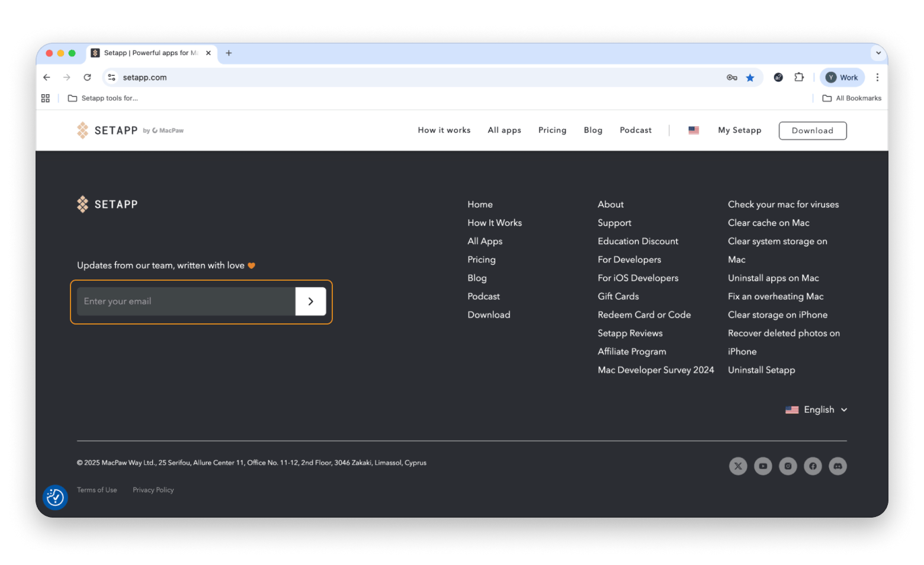Open the browser extensions puzzle icon
Viewport: 924px width, 565px height.
click(x=799, y=77)
